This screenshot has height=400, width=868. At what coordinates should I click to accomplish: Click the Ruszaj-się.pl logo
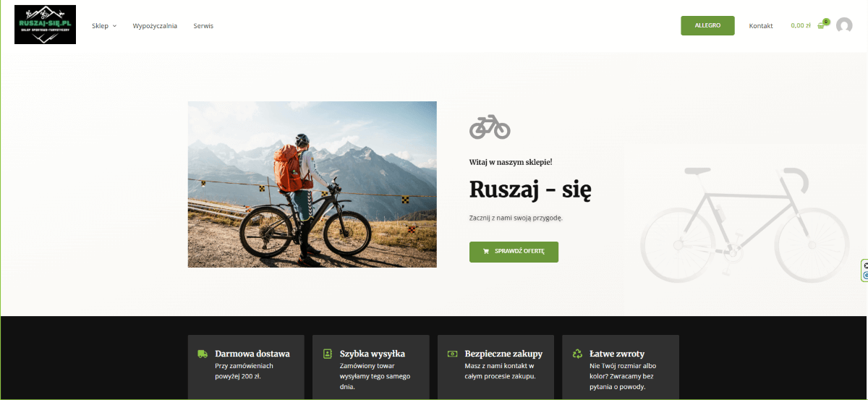(x=45, y=25)
